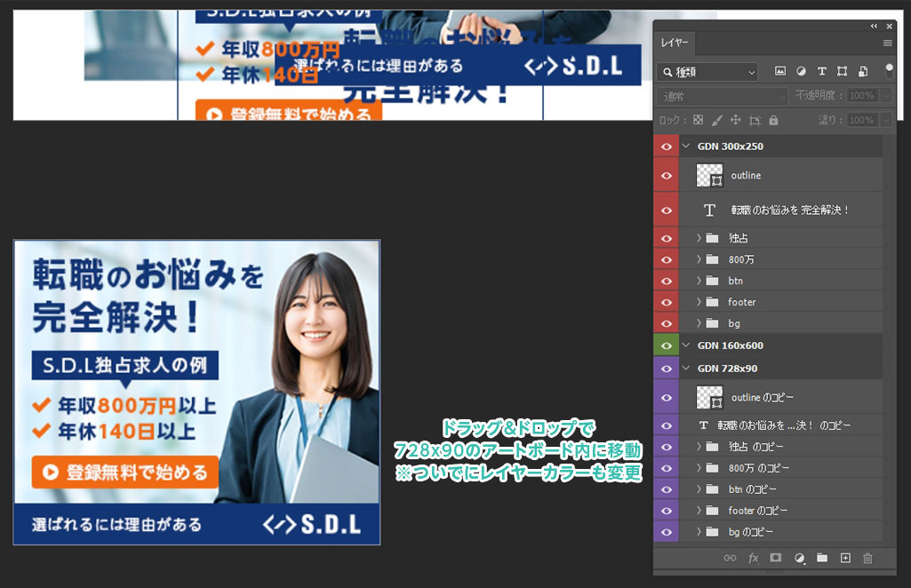This screenshot has width=911, height=588.
Task: Open the Layers panel hamburger menu
Action: [887, 43]
